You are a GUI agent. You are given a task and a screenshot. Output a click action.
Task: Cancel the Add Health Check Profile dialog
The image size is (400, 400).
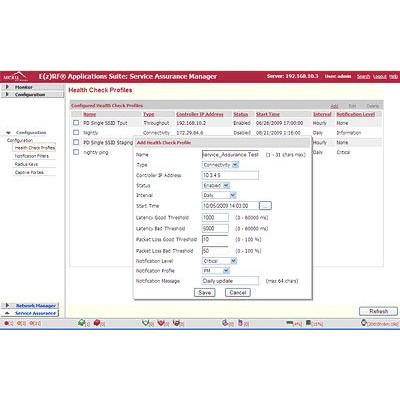[x=238, y=292]
